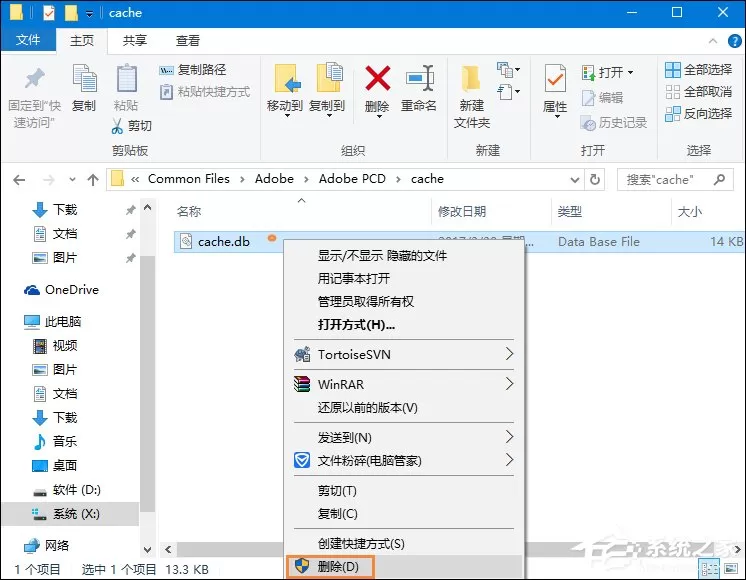This screenshot has width=746, height=580.
Task: Click Common Files in the address path
Action: click(x=188, y=179)
